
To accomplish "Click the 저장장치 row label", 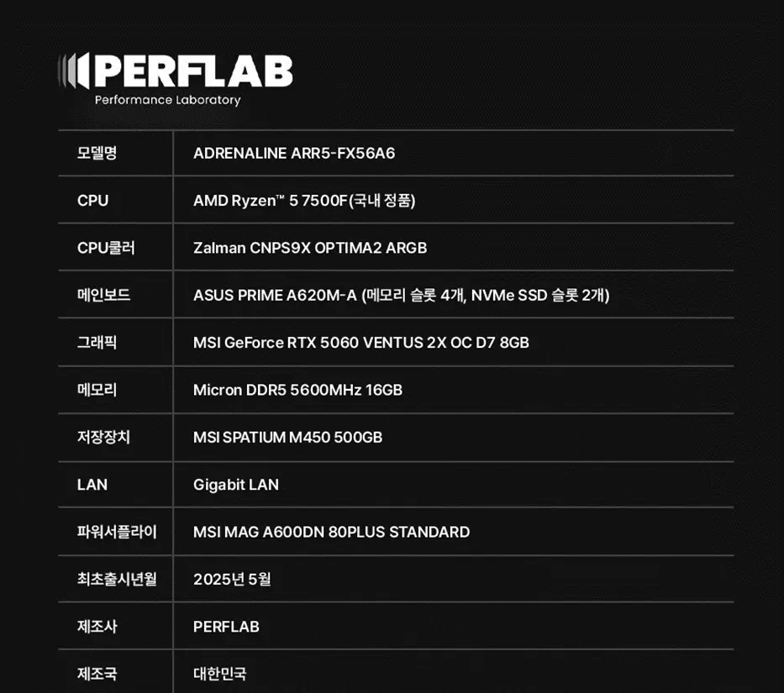I will point(103,437).
